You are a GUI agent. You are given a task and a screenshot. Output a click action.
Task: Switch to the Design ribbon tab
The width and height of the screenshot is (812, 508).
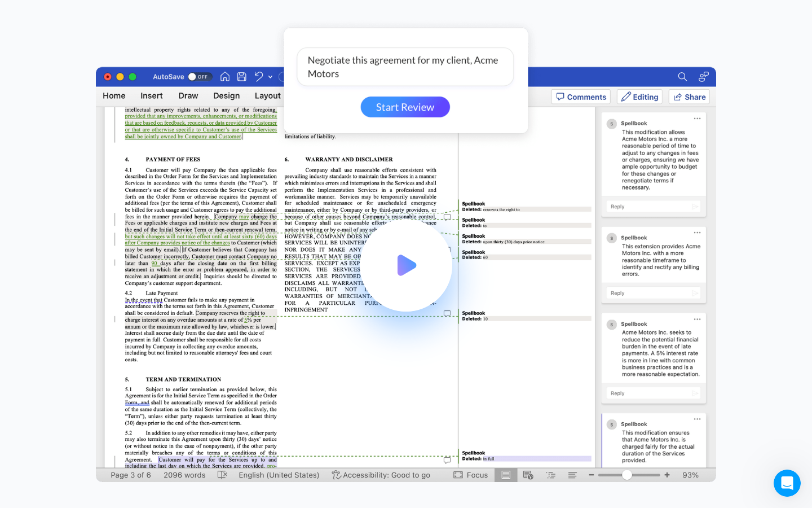227,96
